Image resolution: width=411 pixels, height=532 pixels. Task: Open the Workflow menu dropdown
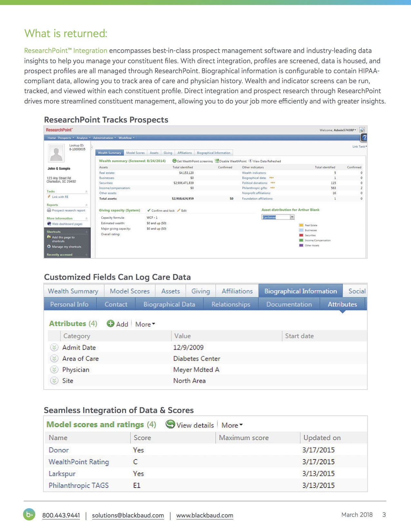click(126, 138)
